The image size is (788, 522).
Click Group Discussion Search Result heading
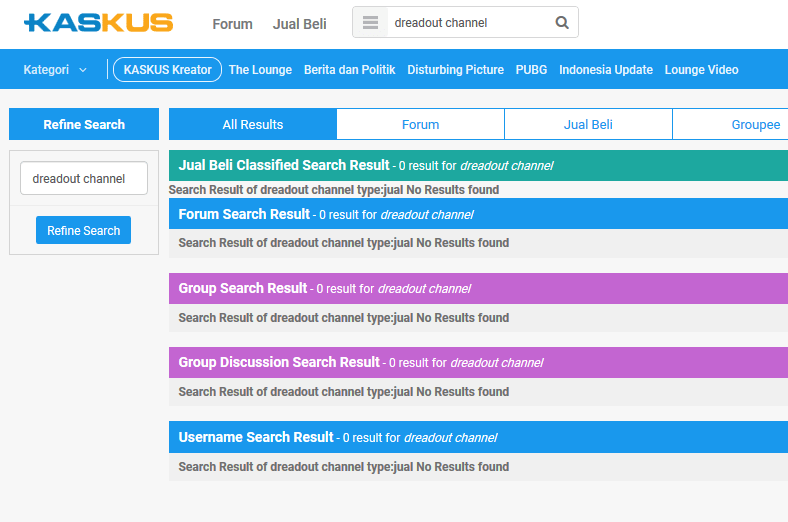tap(279, 362)
